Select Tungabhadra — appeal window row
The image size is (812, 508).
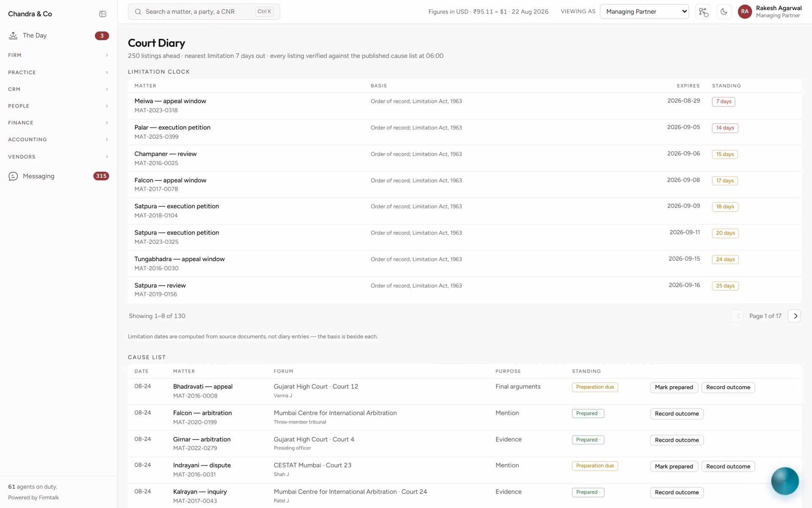tap(464, 264)
